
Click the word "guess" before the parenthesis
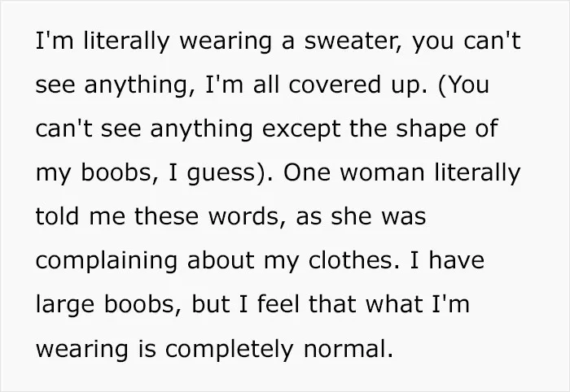pyautogui.click(x=221, y=174)
